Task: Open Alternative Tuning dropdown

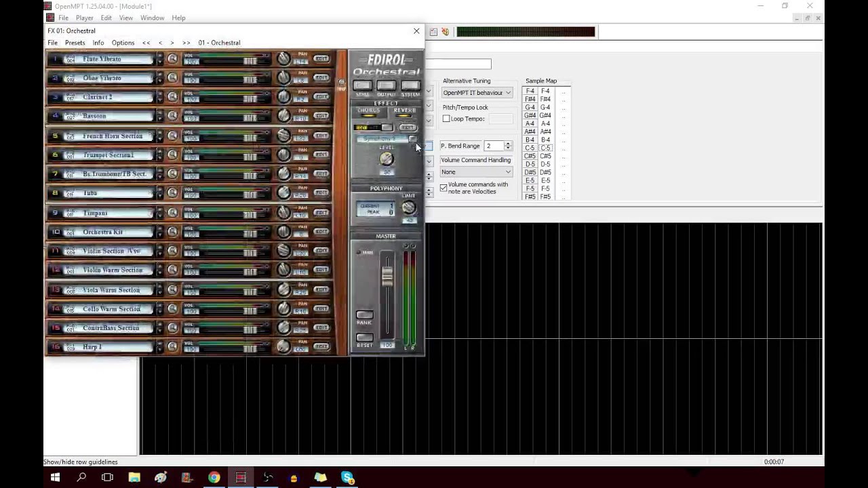Action: 477,92
